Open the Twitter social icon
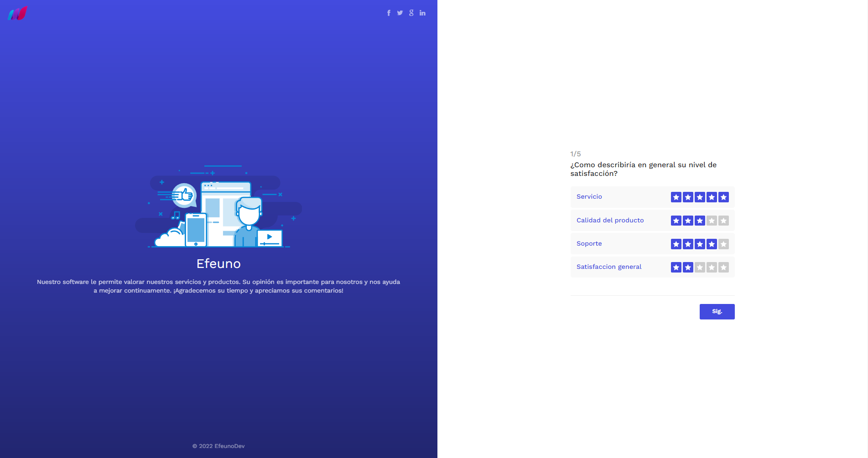868x458 pixels. [400, 13]
